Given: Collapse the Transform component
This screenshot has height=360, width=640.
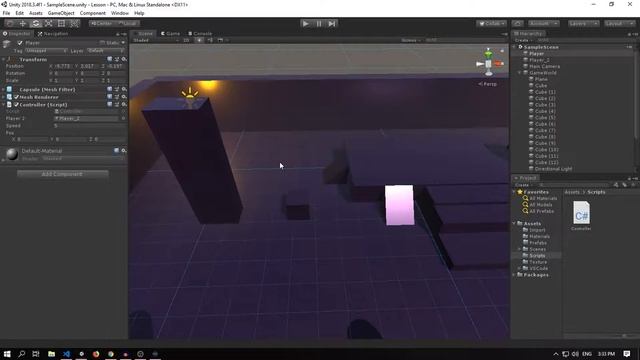Looking at the screenshot, I should point(4,59).
